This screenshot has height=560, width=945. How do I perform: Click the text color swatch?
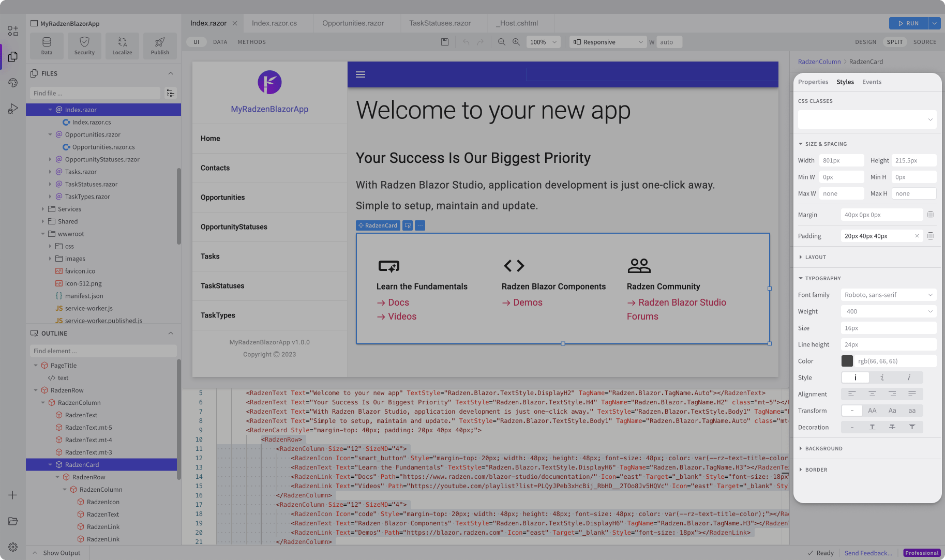point(847,361)
